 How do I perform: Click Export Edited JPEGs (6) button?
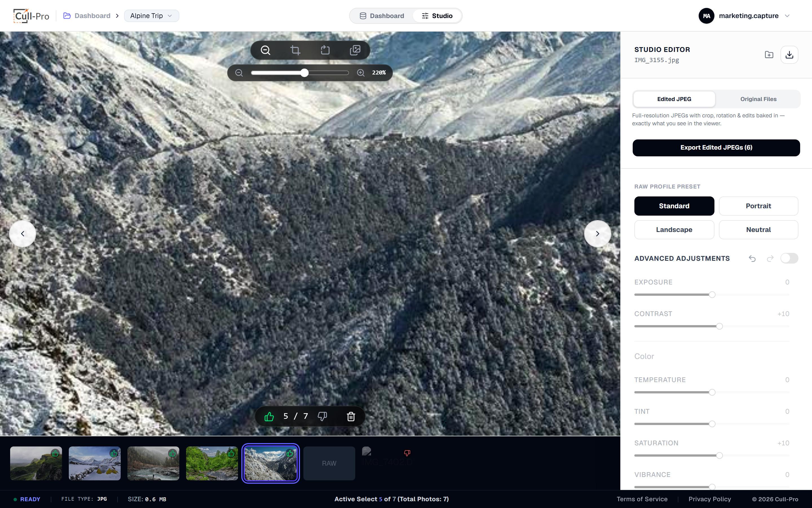[716, 148]
